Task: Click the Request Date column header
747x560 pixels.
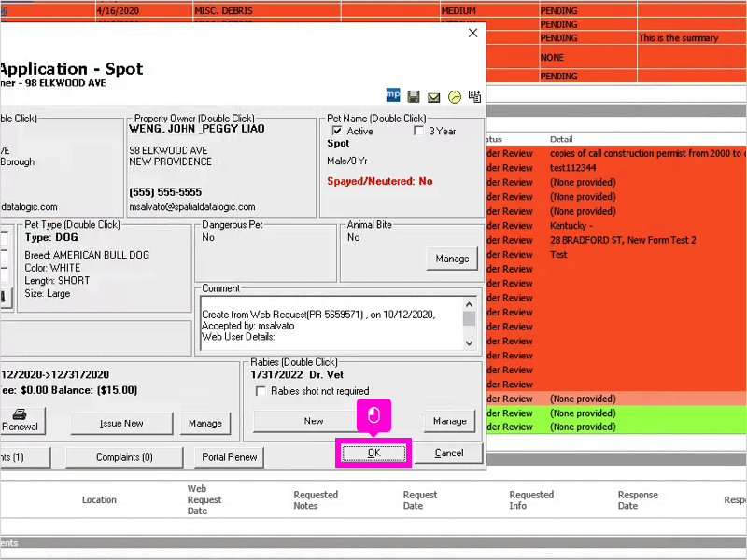Action: click(x=419, y=500)
